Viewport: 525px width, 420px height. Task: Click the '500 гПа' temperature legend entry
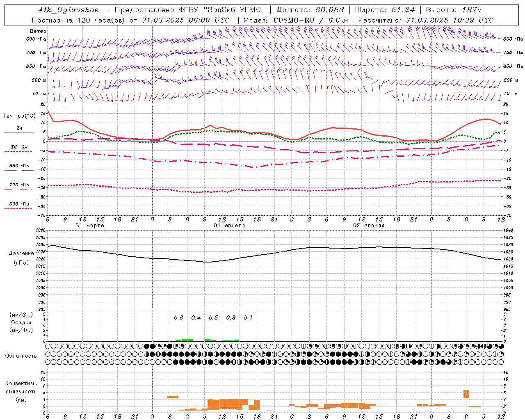pos(19,204)
